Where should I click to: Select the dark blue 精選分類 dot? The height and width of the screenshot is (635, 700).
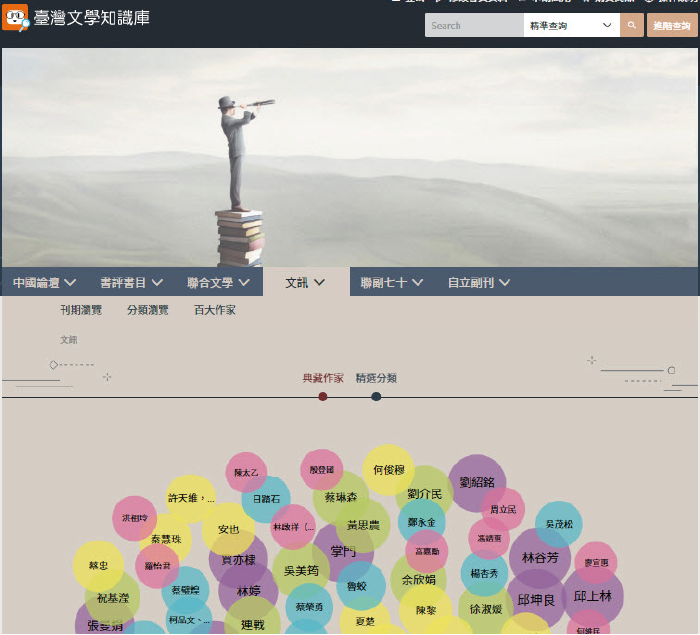click(376, 397)
